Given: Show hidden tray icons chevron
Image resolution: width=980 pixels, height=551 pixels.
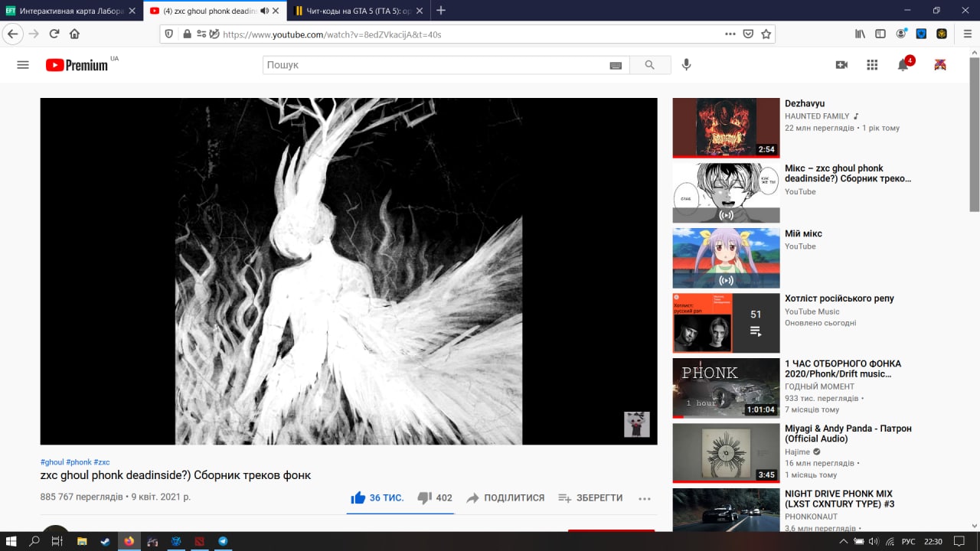Looking at the screenshot, I should point(843,542).
